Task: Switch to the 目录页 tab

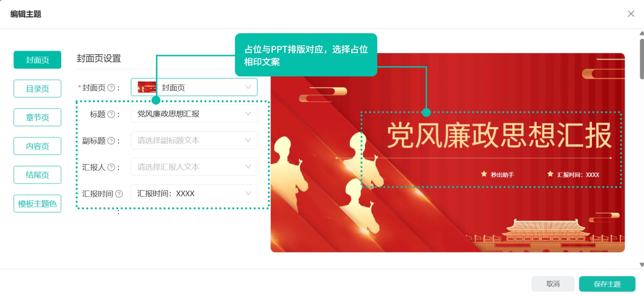Action: pyautogui.click(x=37, y=89)
